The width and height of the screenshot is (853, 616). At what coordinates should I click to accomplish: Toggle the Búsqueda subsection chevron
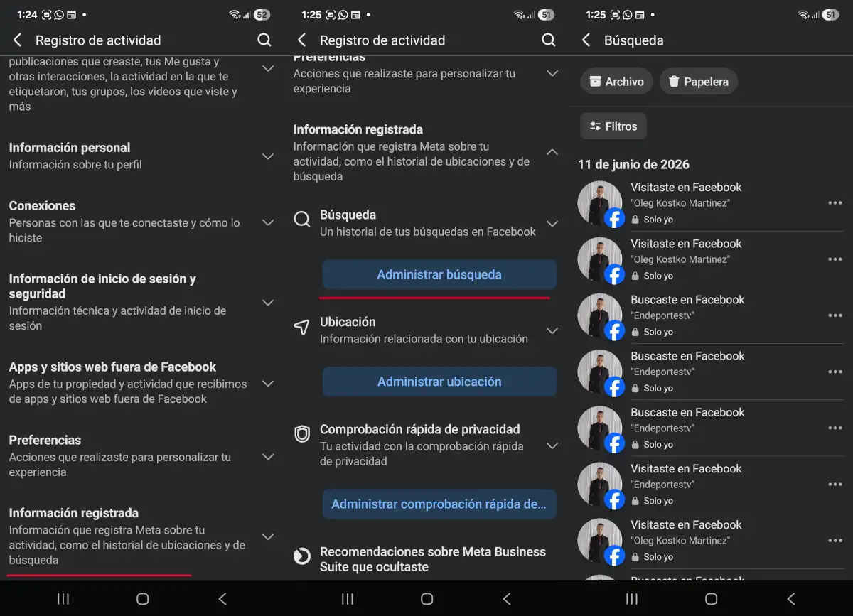tap(552, 224)
